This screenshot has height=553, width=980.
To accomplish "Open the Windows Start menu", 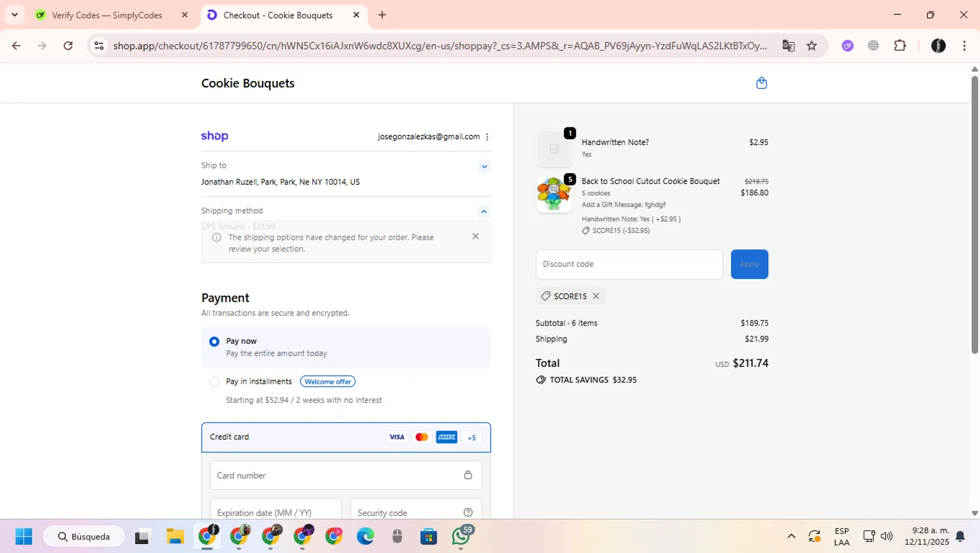I will (24, 537).
